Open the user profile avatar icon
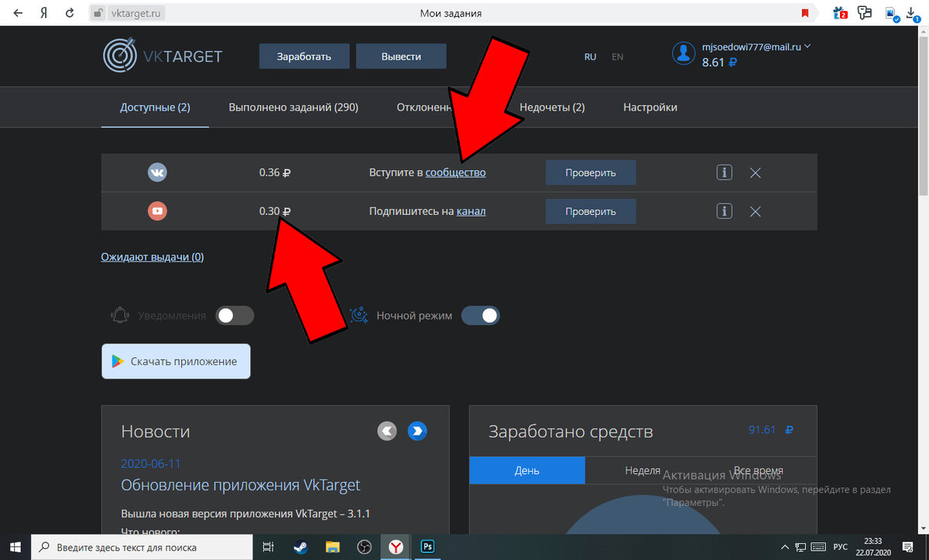The height and width of the screenshot is (560, 929). click(x=684, y=53)
